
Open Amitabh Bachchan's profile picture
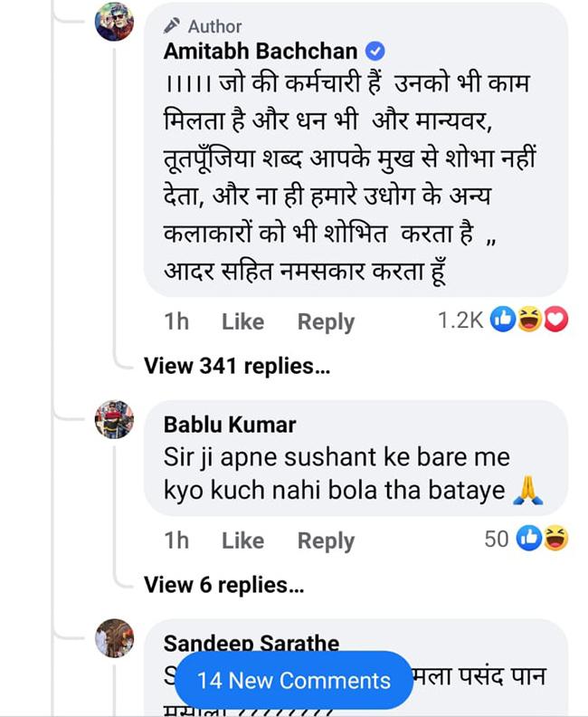pos(115,23)
